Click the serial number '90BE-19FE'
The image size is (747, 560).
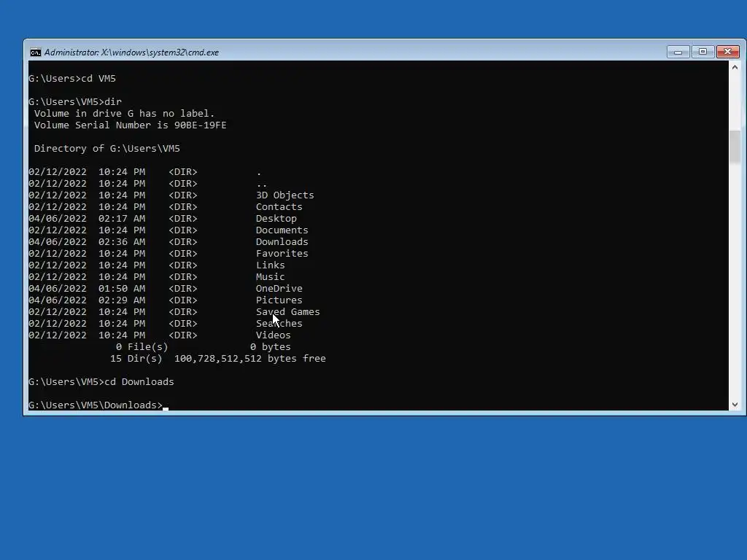(x=200, y=125)
